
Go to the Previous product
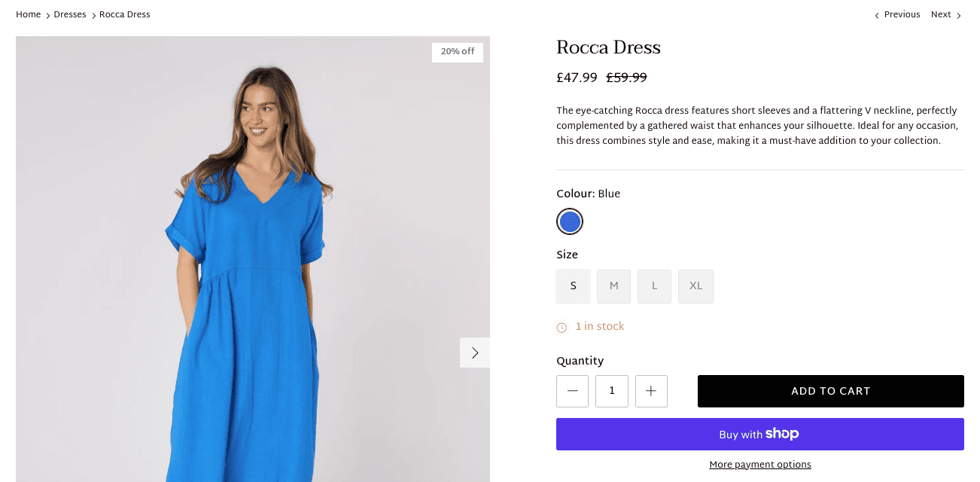point(902,14)
